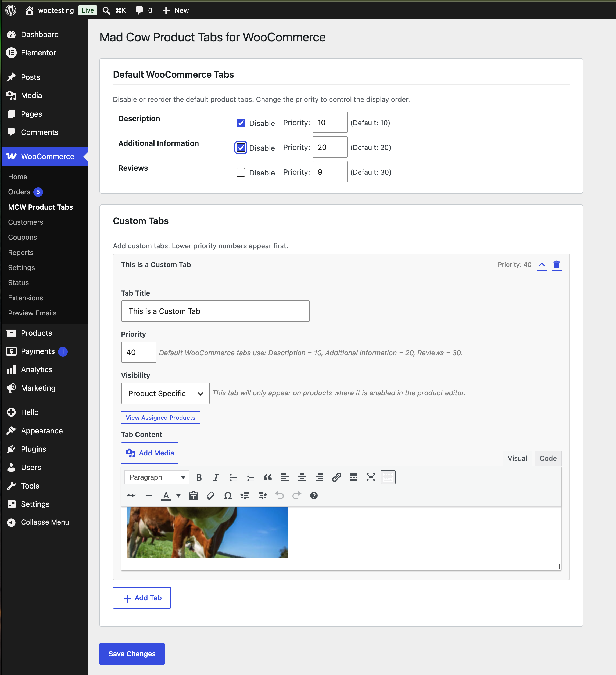Viewport: 616px width, 675px height.
Task: Open the search magnifier icon
Action: (x=106, y=10)
